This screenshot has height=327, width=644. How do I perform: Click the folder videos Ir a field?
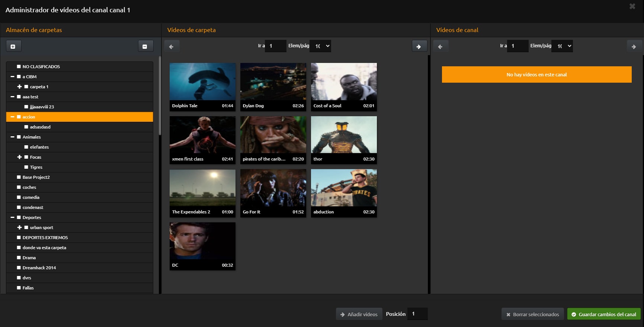[x=276, y=46]
